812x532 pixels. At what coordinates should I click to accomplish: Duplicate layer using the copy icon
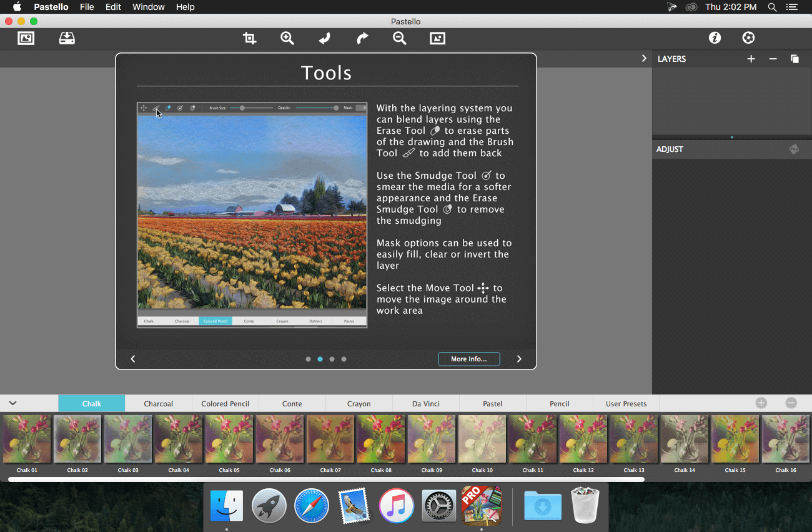(x=795, y=59)
